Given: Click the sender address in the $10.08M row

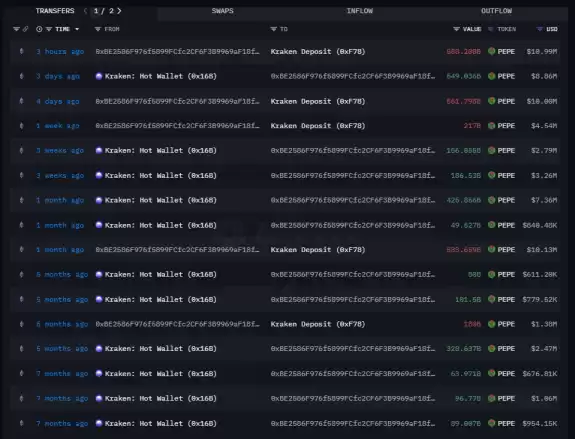Looking at the screenshot, I should tap(177, 101).
